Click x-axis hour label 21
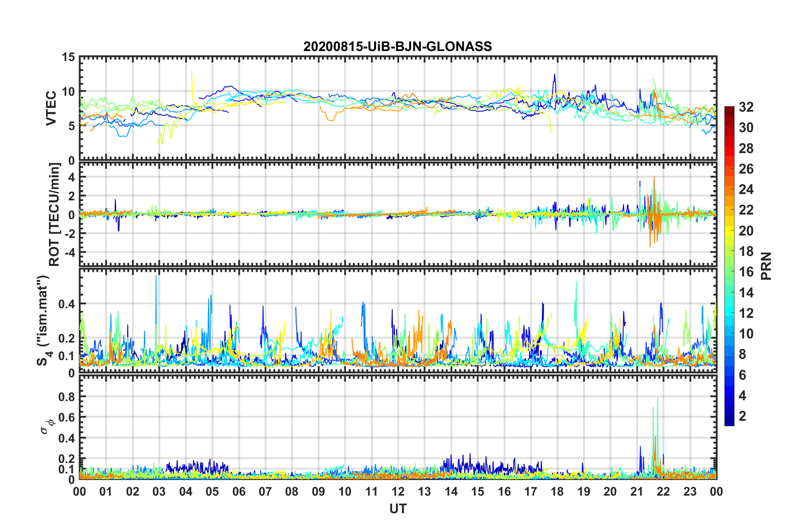Image resolution: width=796 pixels, height=532 pixels. 637,491
